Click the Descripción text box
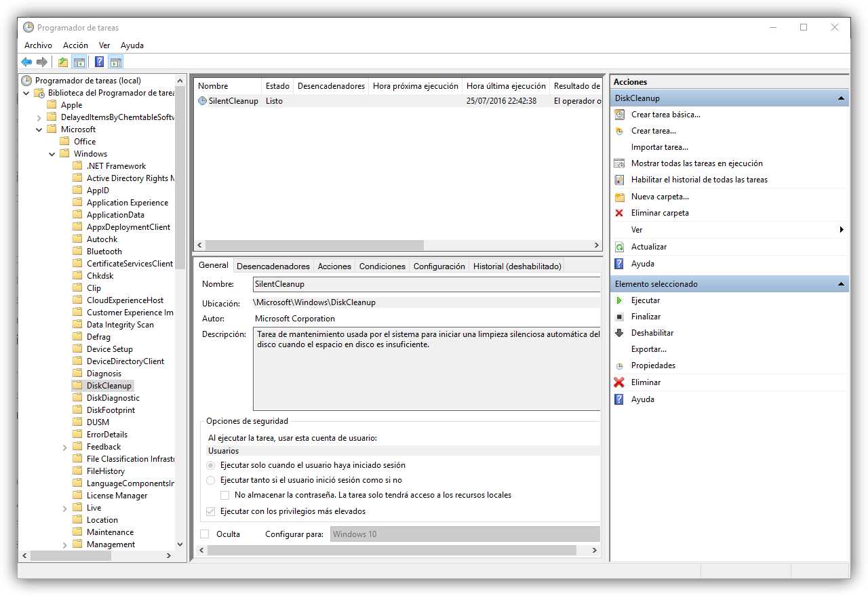The image size is (868, 596). click(x=427, y=369)
